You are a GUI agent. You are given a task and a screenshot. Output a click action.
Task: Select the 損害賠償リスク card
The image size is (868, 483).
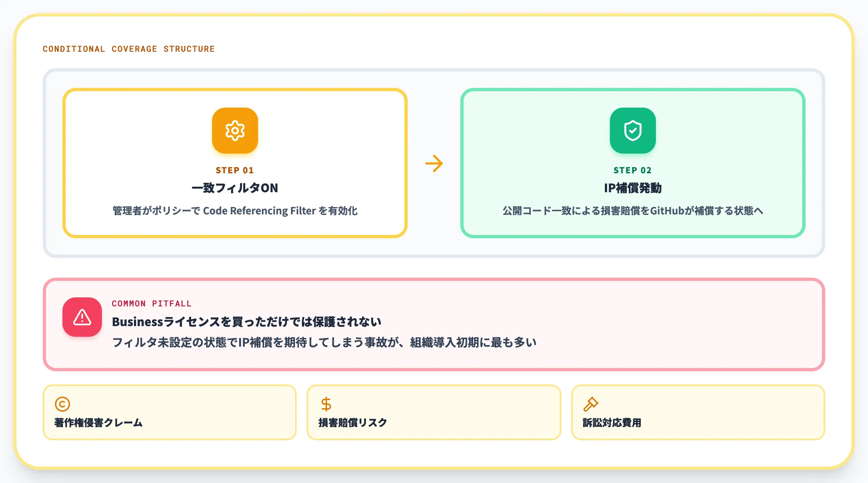pyautogui.click(x=434, y=412)
